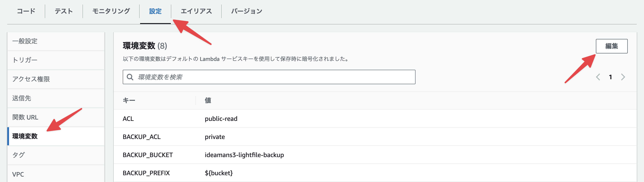The height and width of the screenshot is (182, 644).
Task: Switch to the エイリアス tab
Action: click(196, 11)
